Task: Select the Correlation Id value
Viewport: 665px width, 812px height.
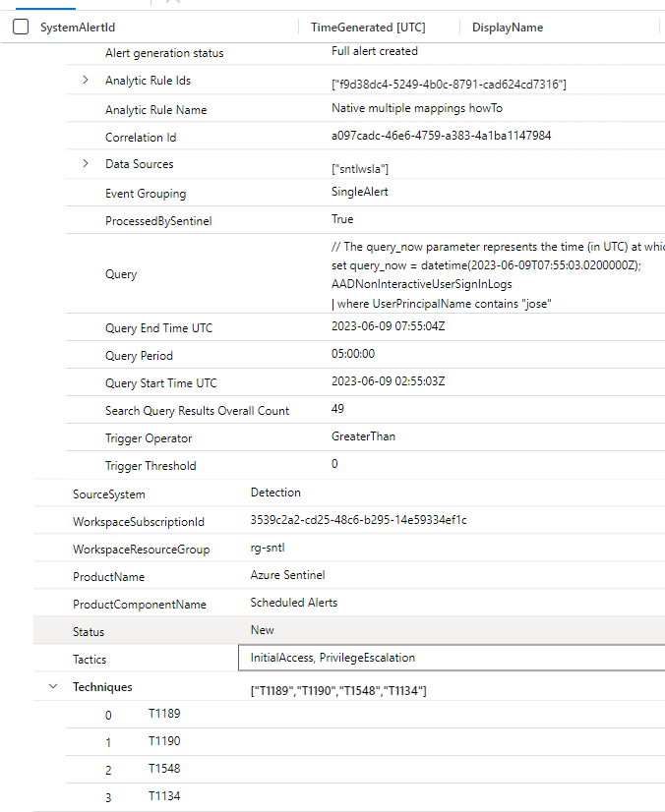Action: [x=441, y=136]
